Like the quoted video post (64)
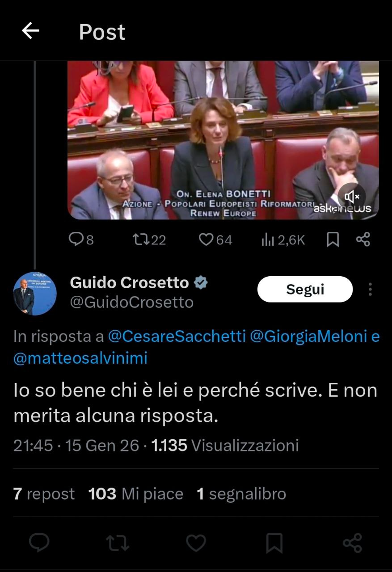This screenshot has height=572, width=392. 215,240
